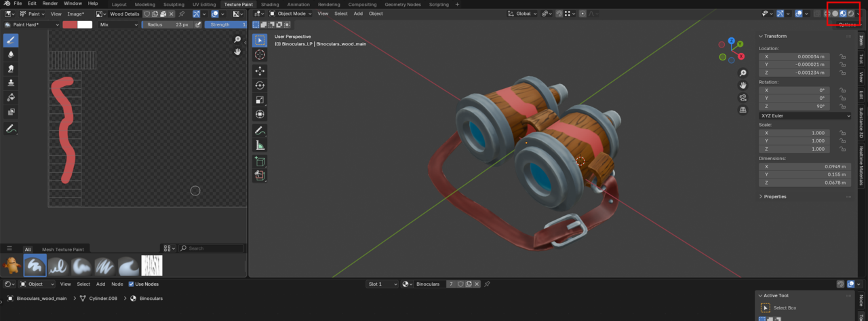868x321 pixels.
Task: Select the Rotate tool in viewport toolbar
Action: point(260,86)
